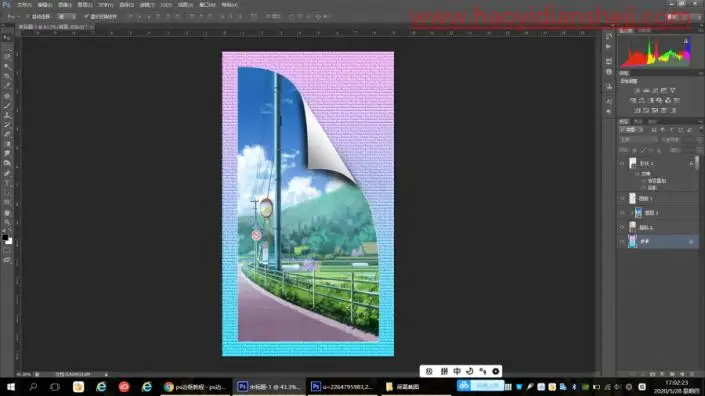The width and height of the screenshot is (705, 396).
Task: Toggle visibility of layer effects group
Action: point(638,174)
